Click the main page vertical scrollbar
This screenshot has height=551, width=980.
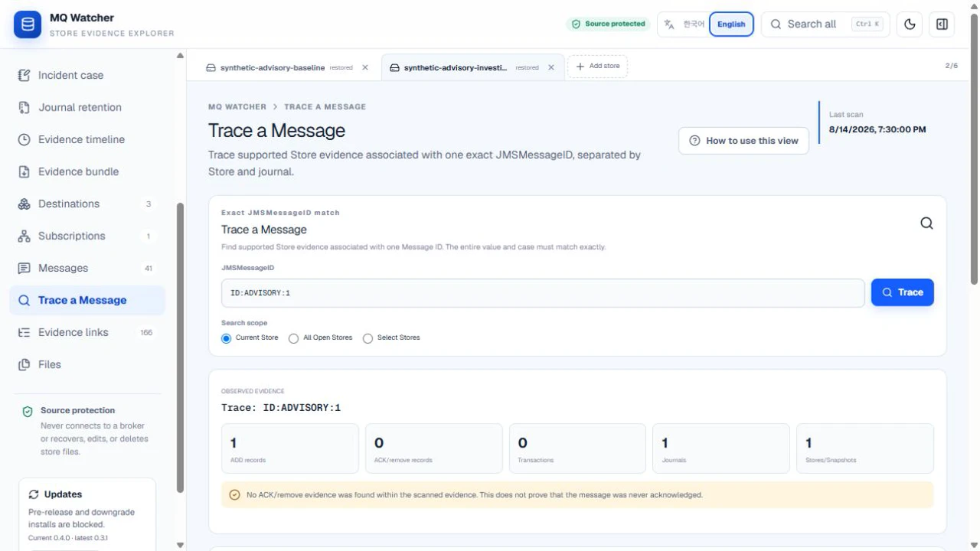pos(974,149)
